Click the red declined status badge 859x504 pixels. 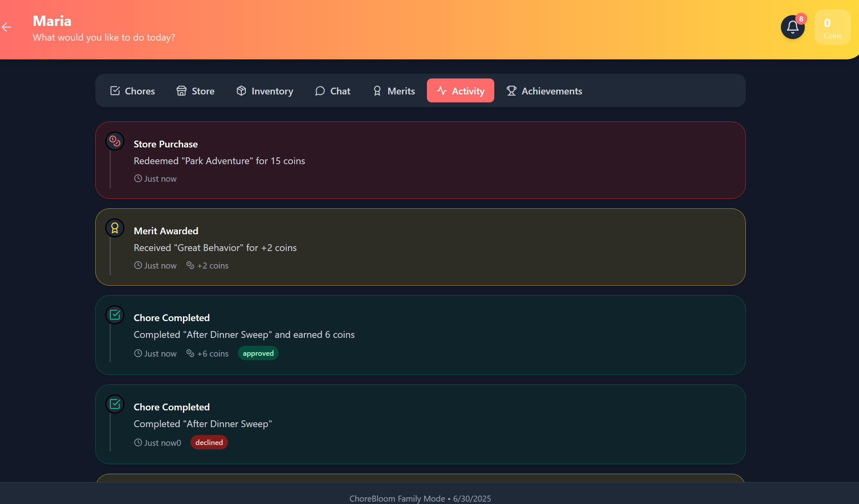click(209, 443)
